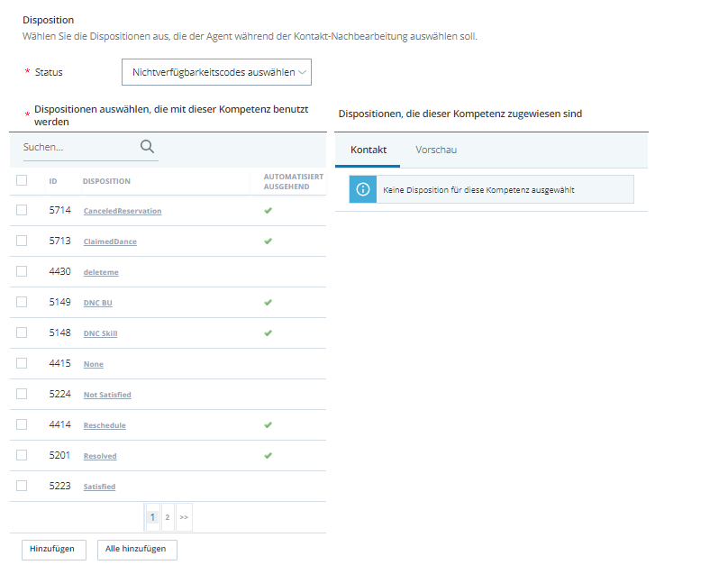Check the box for CanceledReservation

point(22,210)
